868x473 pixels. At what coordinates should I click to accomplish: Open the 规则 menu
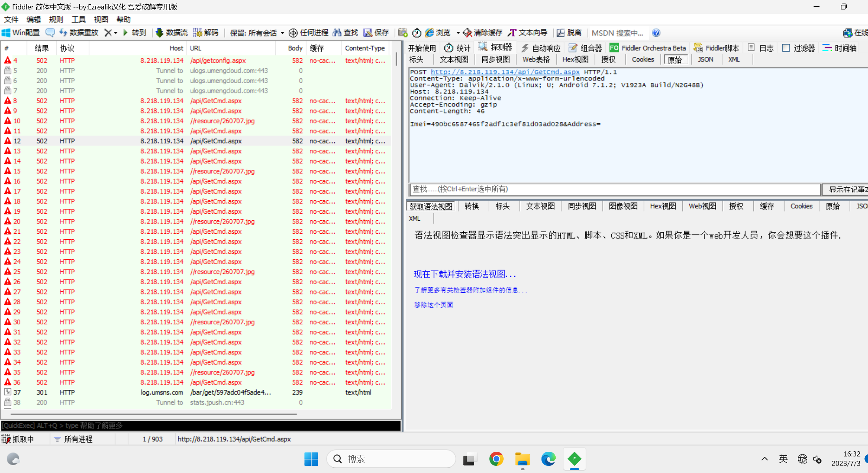[56, 19]
